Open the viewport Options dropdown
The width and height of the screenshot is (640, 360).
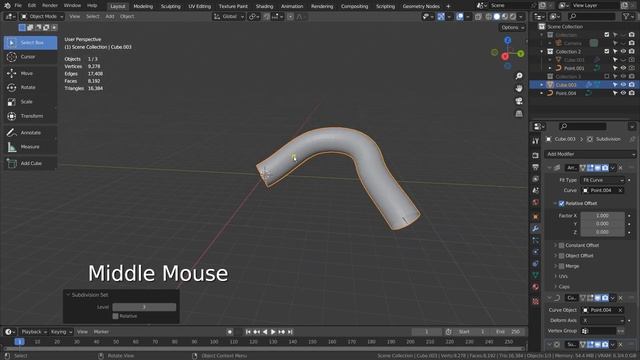pyautogui.click(x=512, y=27)
